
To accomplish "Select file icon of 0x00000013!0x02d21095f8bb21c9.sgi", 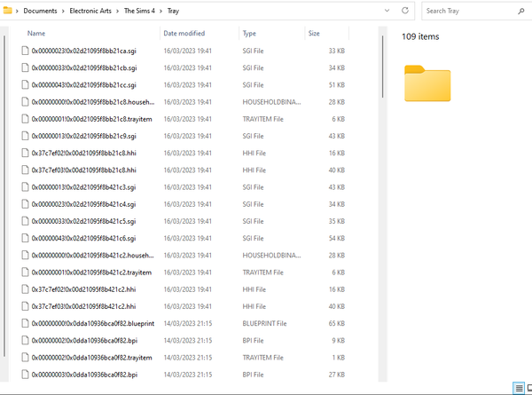I will point(25,136).
